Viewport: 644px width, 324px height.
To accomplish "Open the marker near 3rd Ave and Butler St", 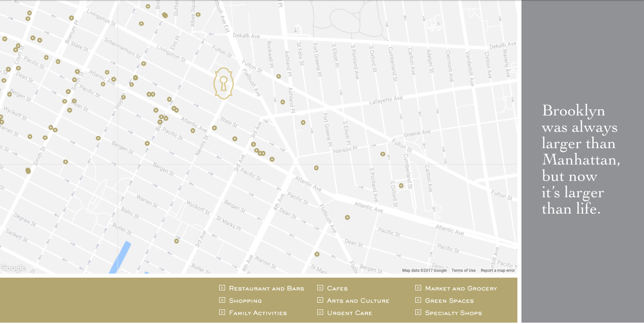I will [x=177, y=241].
